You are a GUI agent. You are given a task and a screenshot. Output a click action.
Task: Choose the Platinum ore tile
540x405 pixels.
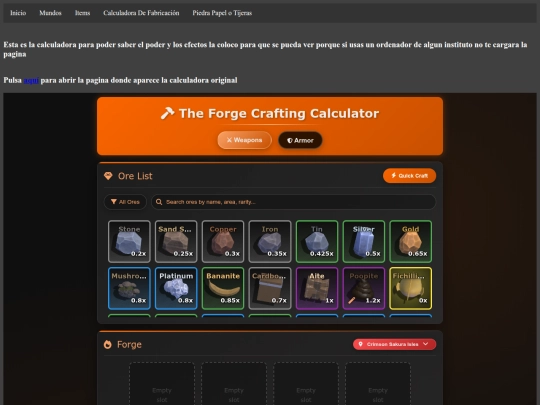176,288
